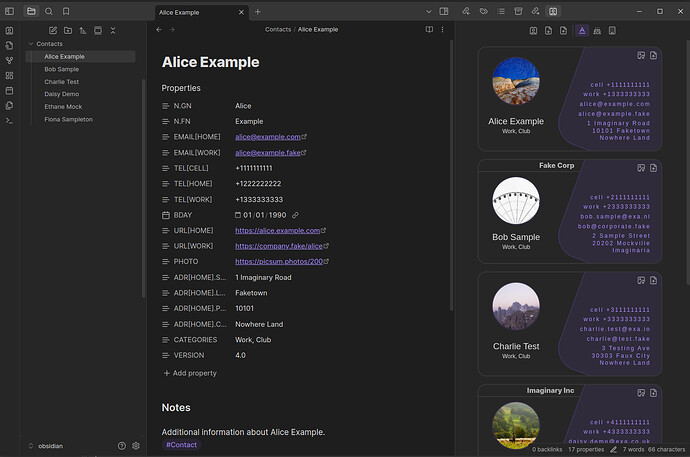Open the obsidian vault switcher
This screenshot has width=690, height=457.
tap(46, 446)
